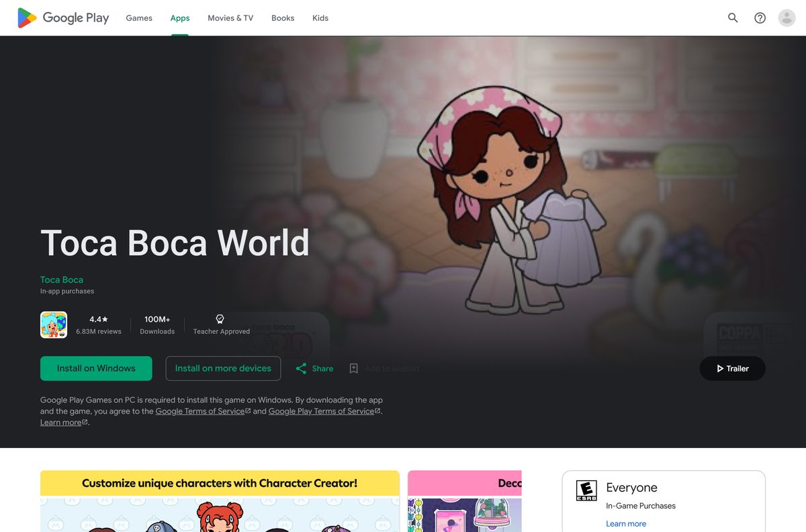
Task: Click the Teacher Approved badge icon
Action: pyautogui.click(x=220, y=319)
